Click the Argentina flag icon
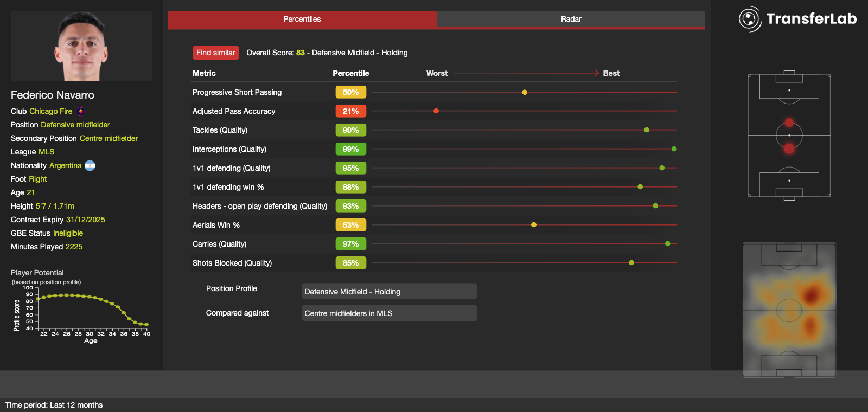Screen dimensions: 868x412 (x=90, y=165)
